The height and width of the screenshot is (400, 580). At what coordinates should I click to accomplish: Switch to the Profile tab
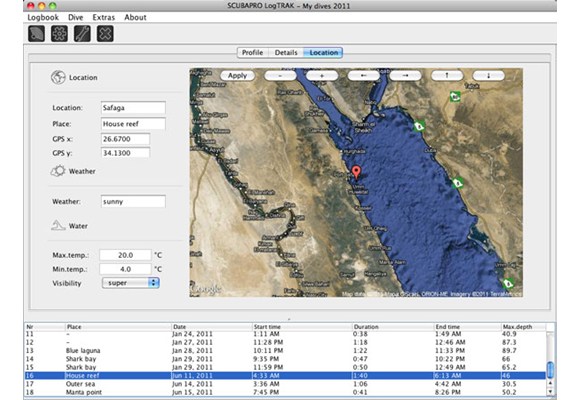click(253, 53)
